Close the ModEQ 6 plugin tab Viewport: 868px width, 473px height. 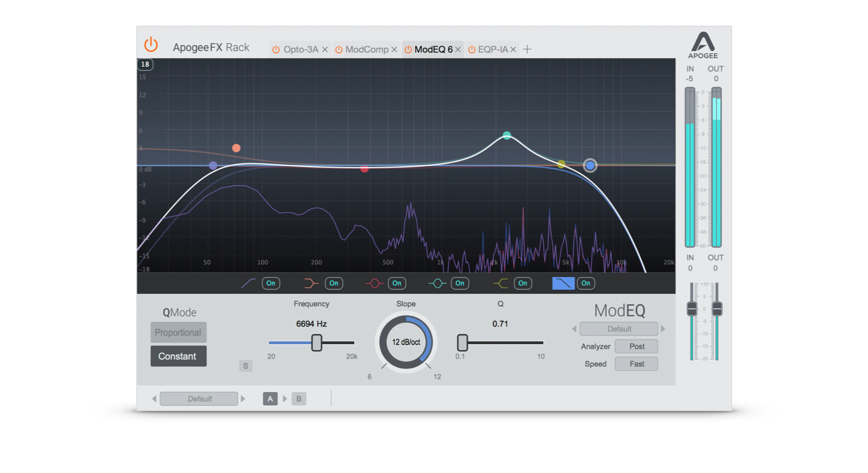[458, 49]
